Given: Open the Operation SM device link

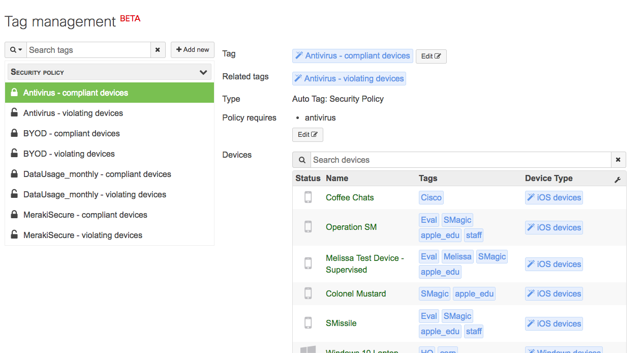Looking at the screenshot, I should click(x=351, y=227).
